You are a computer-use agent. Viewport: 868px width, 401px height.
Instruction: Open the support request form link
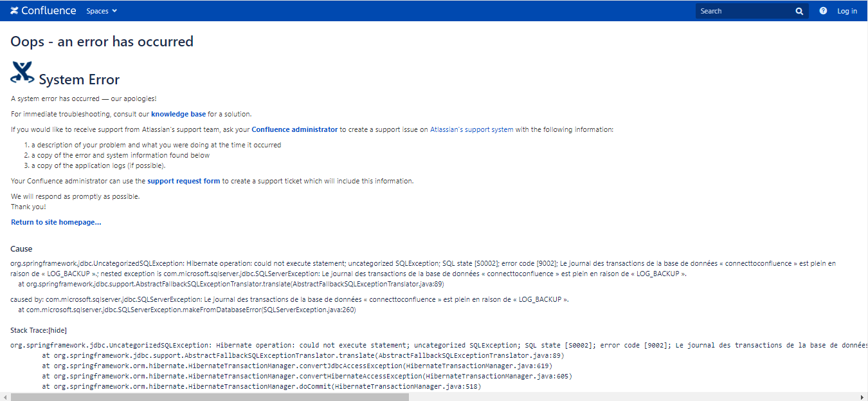click(183, 181)
